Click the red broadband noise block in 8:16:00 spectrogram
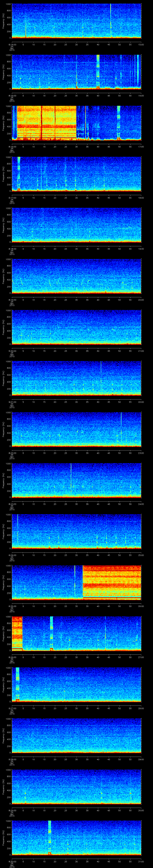Screen dimensions: 153x868 (x=47, y=123)
